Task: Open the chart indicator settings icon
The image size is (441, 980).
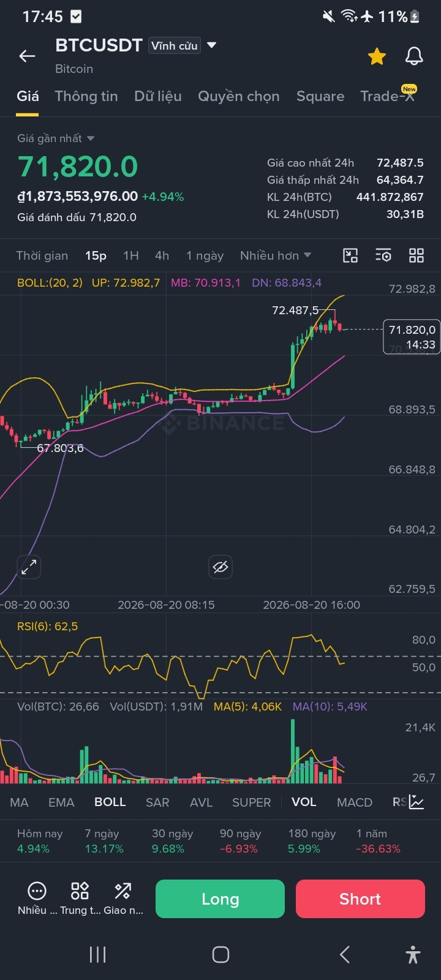Action: coord(383,255)
